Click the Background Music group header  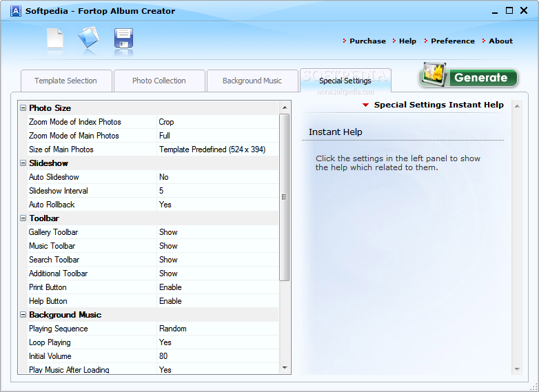(149, 314)
